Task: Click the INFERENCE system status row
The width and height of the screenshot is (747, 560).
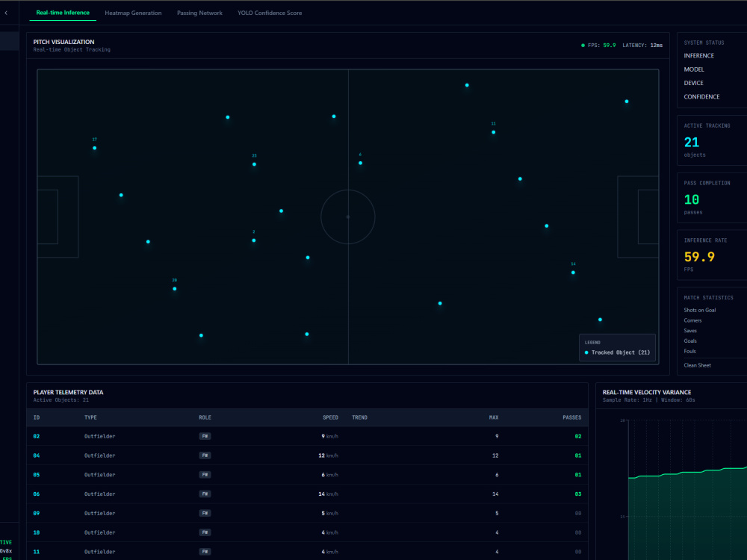Action: 699,56
